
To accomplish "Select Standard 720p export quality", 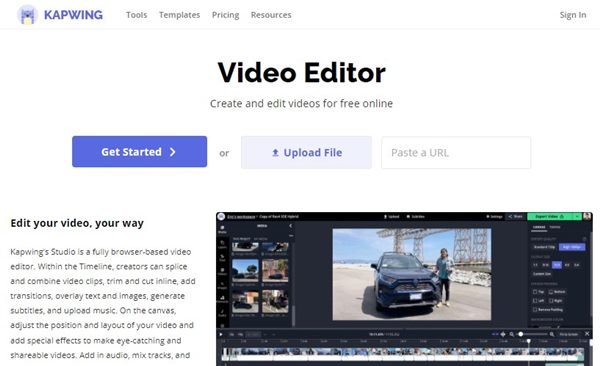I will (544, 247).
